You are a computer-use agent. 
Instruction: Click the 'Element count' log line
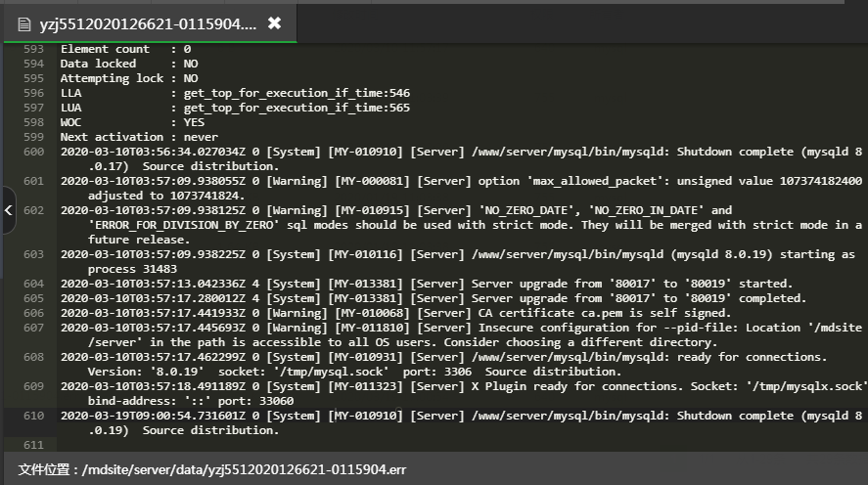tap(125, 49)
